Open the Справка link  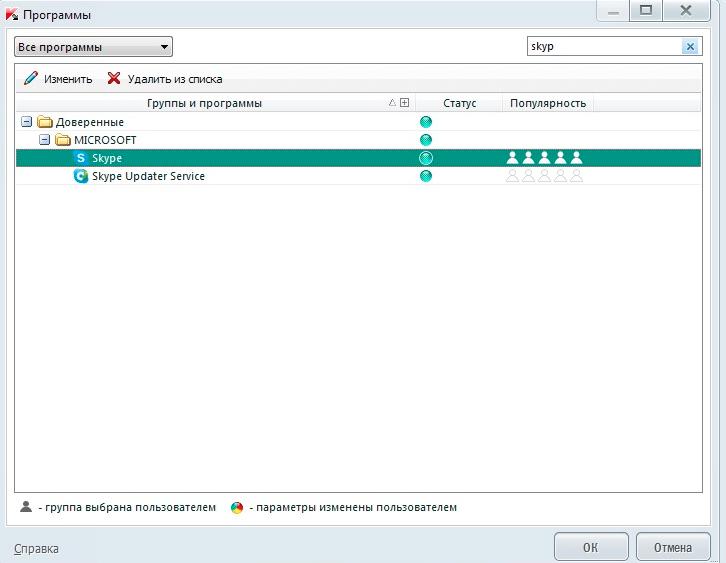click(x=36, y=549)
